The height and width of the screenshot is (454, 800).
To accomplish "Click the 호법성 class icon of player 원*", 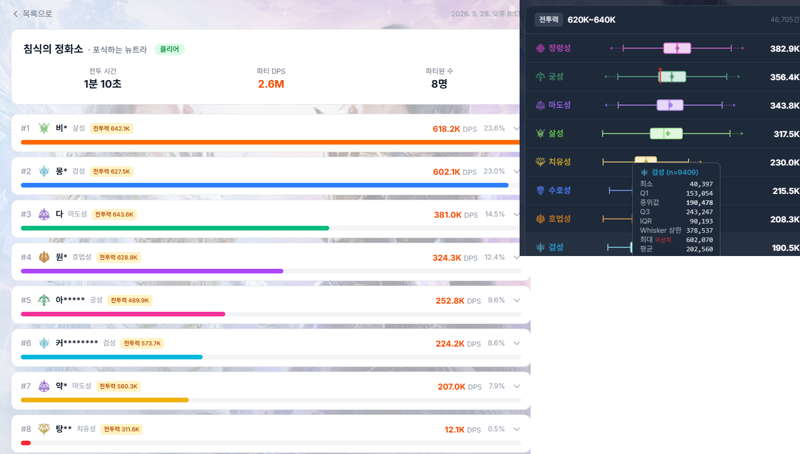I will pos(44,257).
